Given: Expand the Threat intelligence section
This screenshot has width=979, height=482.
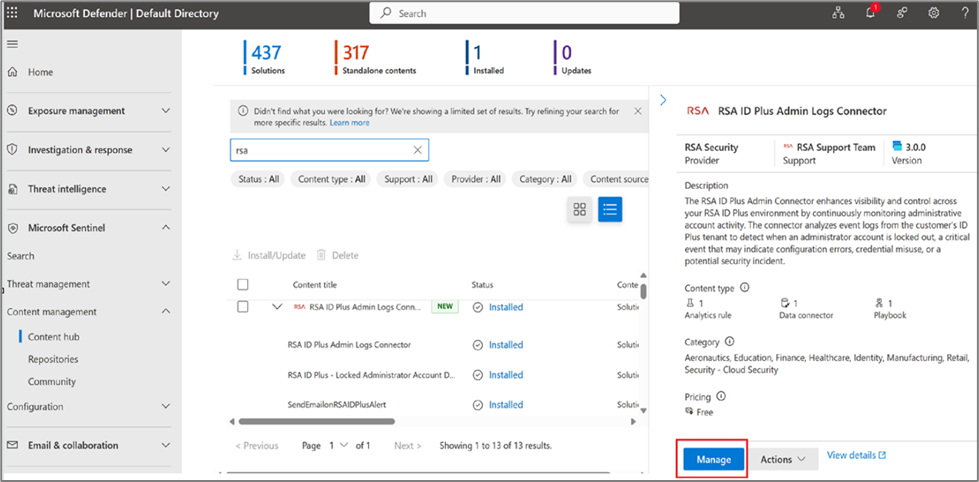Looking at the screenshot, I should [x=166, y=189].
